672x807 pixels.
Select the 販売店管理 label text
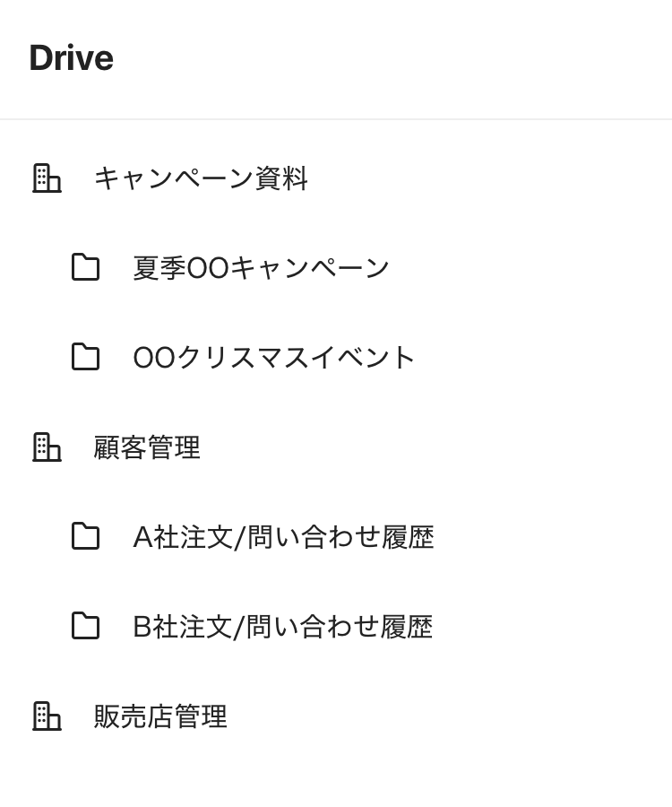pos(160,716)
